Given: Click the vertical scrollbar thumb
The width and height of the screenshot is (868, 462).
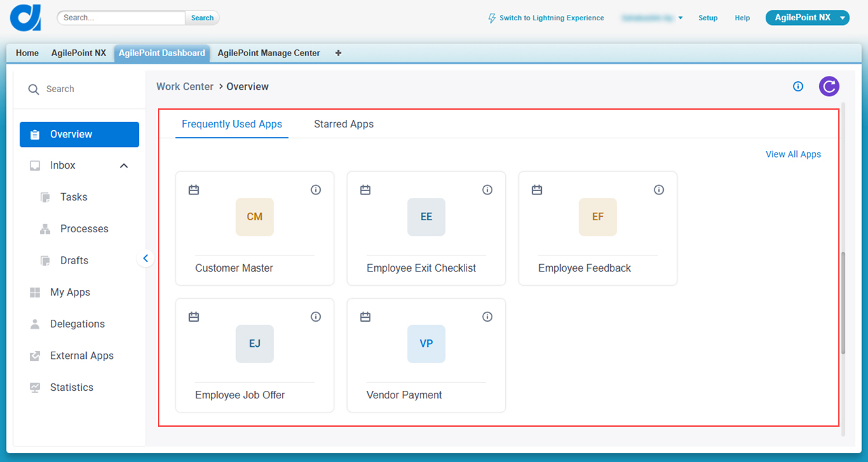Looking at the screenshot, I should [x=843, y=303].
